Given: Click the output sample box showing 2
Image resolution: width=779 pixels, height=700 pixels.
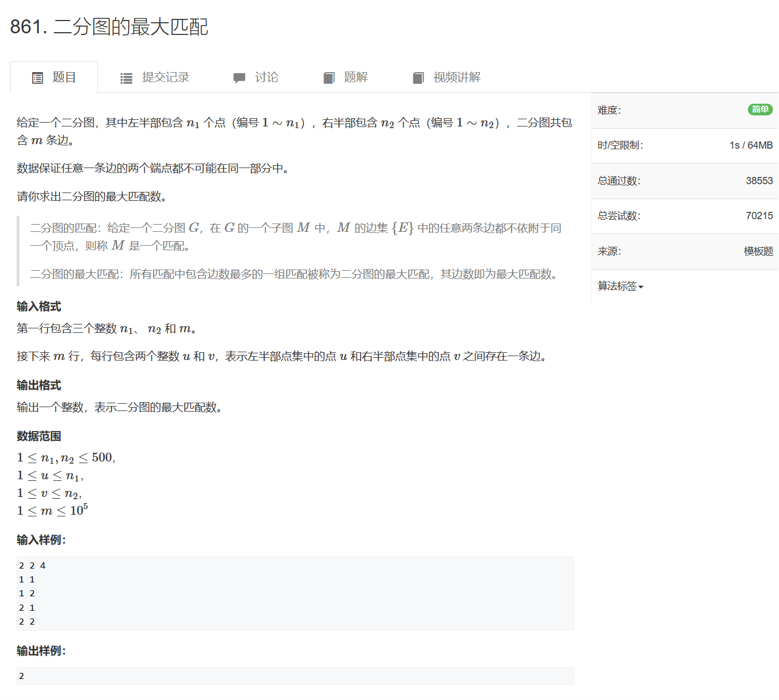Looking at the screenshot, I should click(295, 676).
